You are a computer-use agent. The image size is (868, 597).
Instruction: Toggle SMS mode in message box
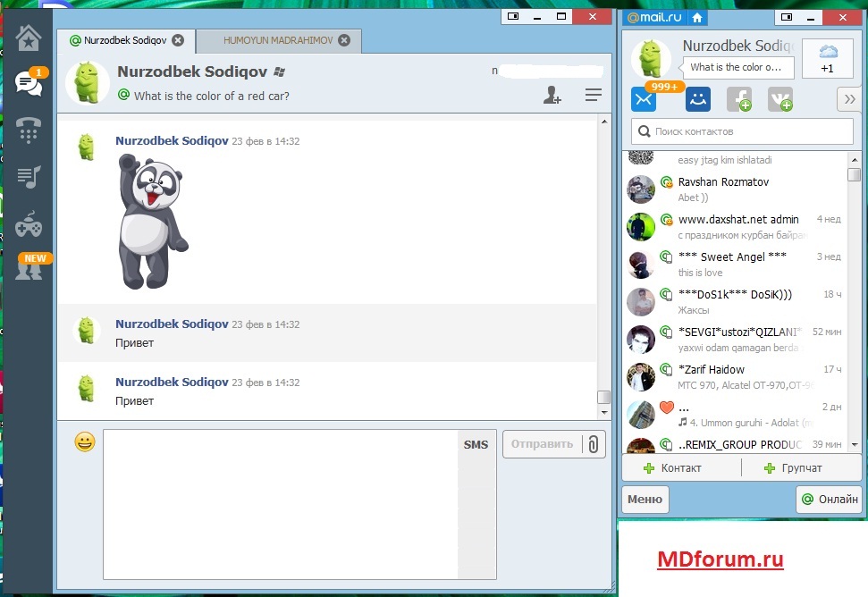pyautogui.click(x=476, y=444)
